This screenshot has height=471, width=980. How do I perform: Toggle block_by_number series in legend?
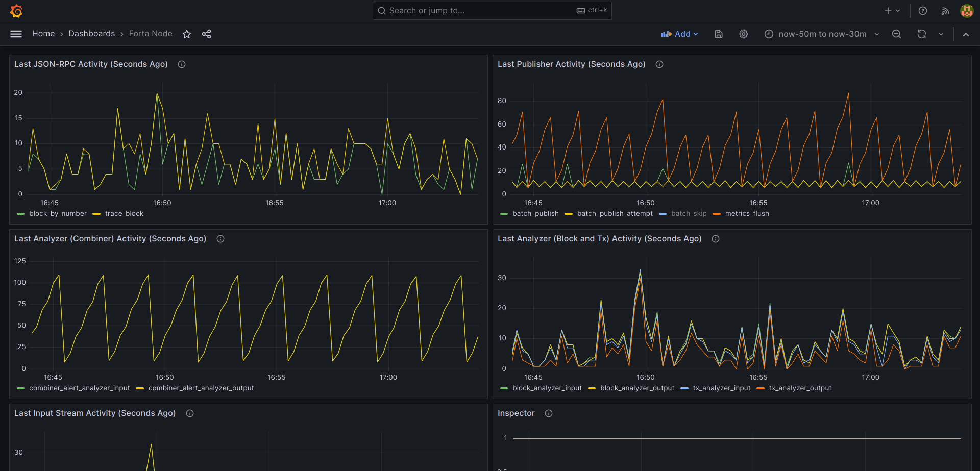pos(58,214)
